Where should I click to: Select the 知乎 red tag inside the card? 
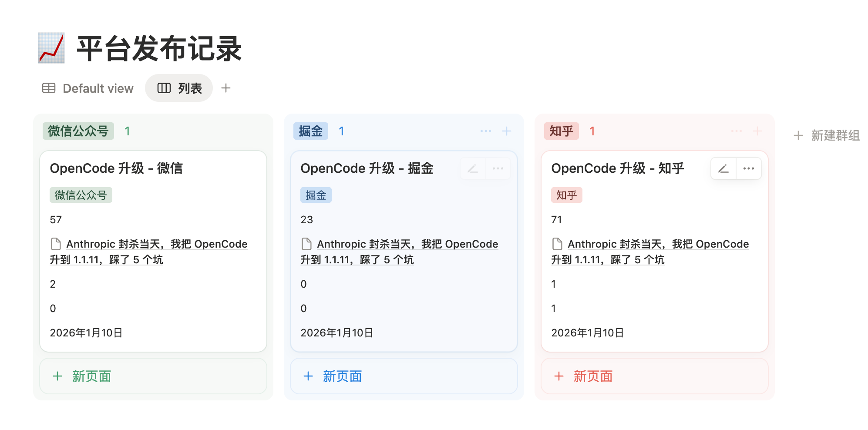pyautogui.click(x=566, y=195)
